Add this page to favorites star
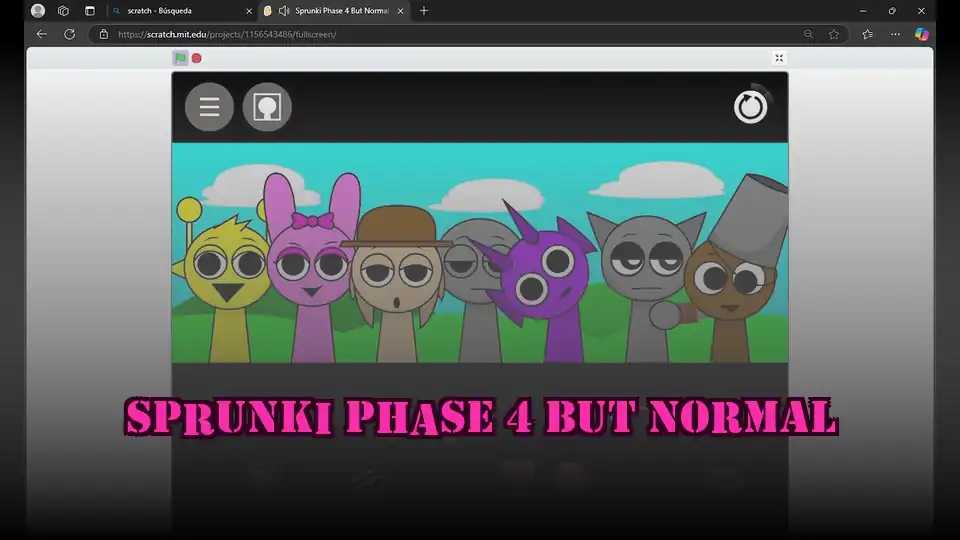Screen dimensions: 960x540 [x=834, y=34]
